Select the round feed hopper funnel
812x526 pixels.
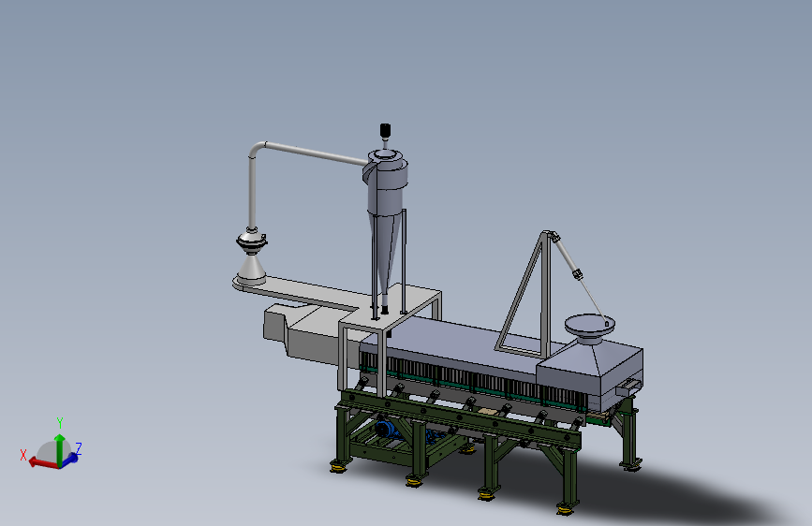click(x=590, y=329)
